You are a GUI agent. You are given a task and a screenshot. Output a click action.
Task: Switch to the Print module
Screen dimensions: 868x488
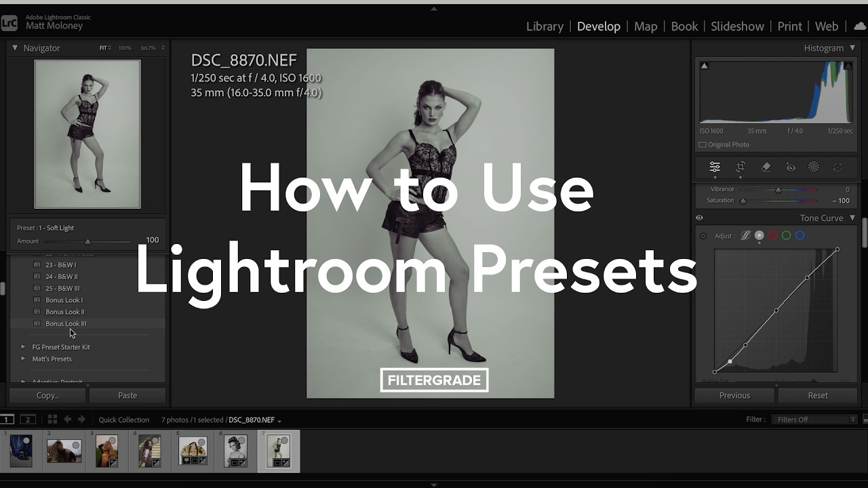point(789,26)
